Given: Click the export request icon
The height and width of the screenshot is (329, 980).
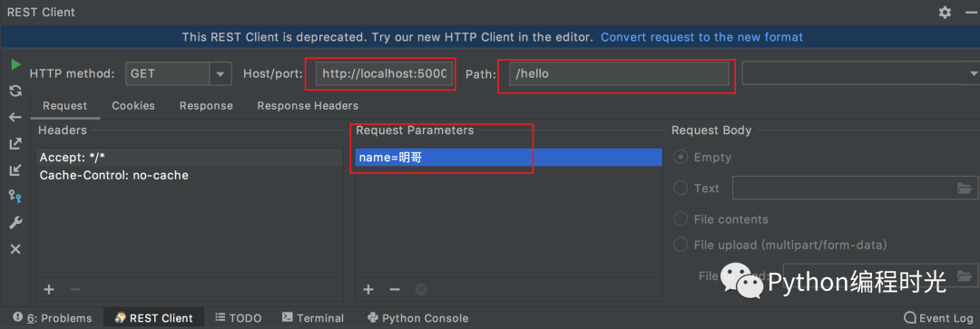Looking at the screenshot, I should [15, 143].
